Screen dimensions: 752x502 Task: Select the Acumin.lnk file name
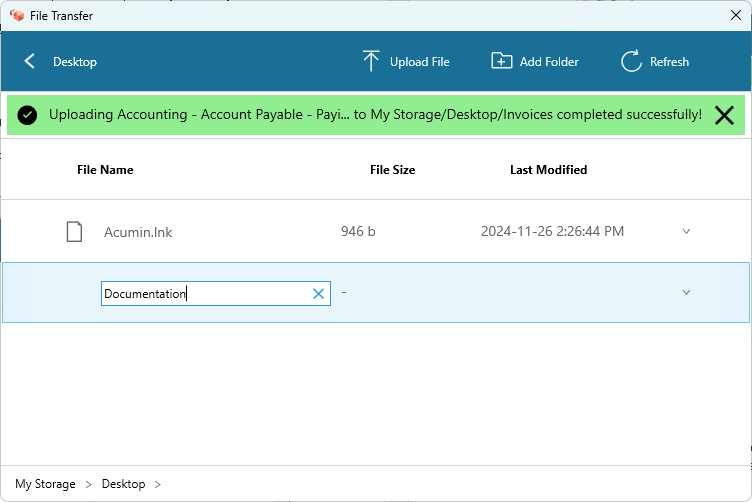pos(138,232)
